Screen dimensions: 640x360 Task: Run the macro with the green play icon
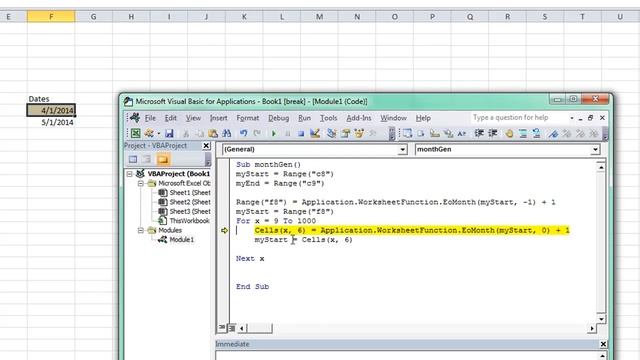tap(273, 133)
